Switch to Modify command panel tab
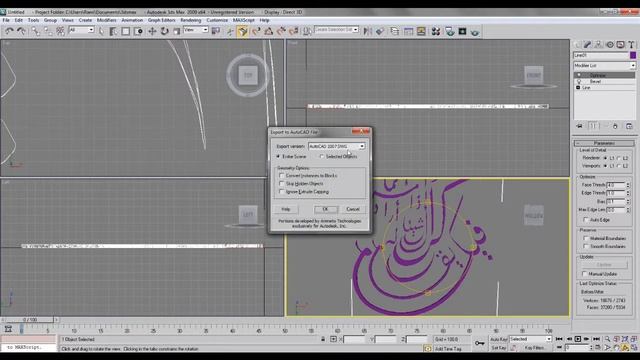 coord(587,44)
